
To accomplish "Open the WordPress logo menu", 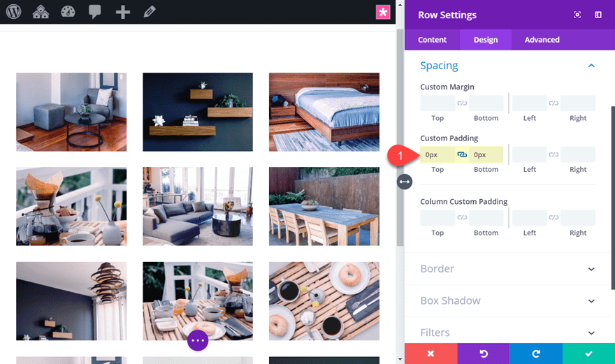I will [13, 12].
